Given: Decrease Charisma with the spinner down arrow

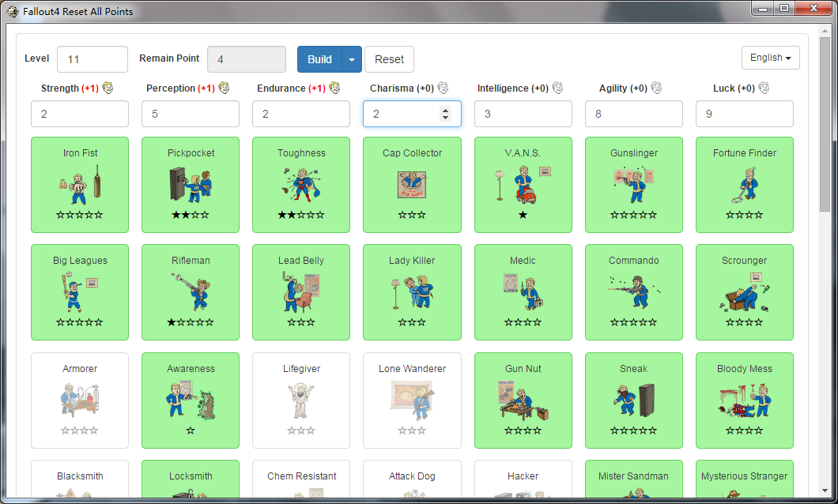Looking at the screenshot, I should click(x=445, y=118).
